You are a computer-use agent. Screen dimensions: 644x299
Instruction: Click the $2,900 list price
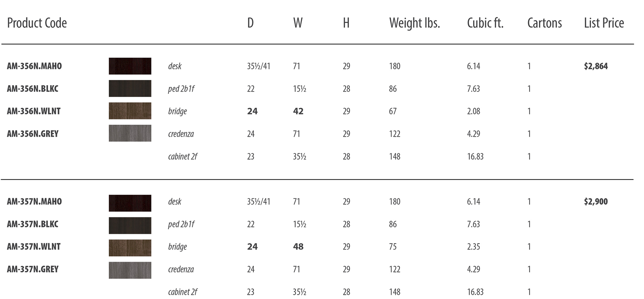coord(596,202)
